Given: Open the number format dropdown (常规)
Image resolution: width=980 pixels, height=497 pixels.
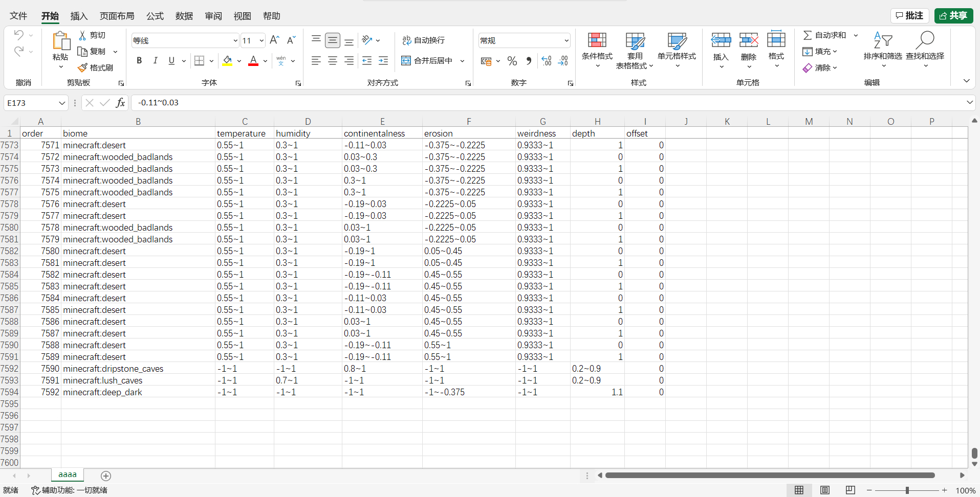Looking at the screenshot, I should (567, 40).
